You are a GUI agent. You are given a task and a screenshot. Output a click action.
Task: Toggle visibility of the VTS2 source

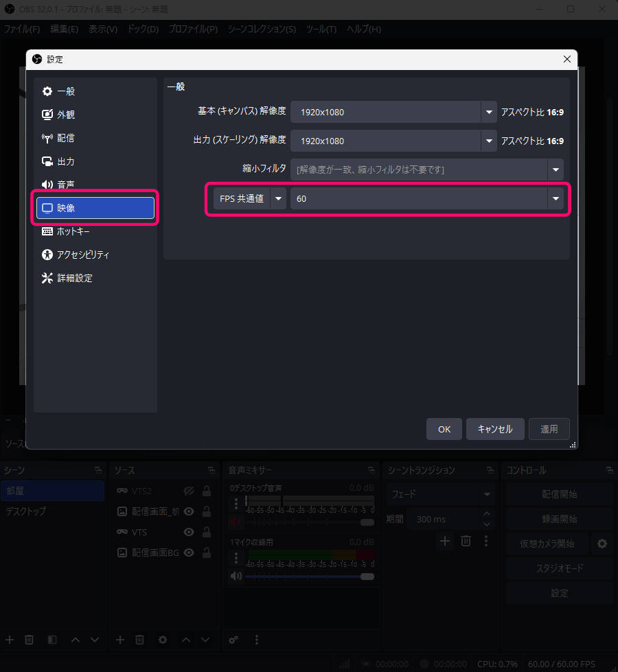click(189, 491)
